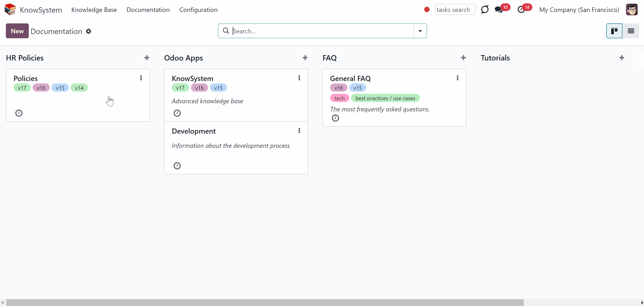Expand the search options dropdown arrow
644x306 pixels.
(420, 31)
